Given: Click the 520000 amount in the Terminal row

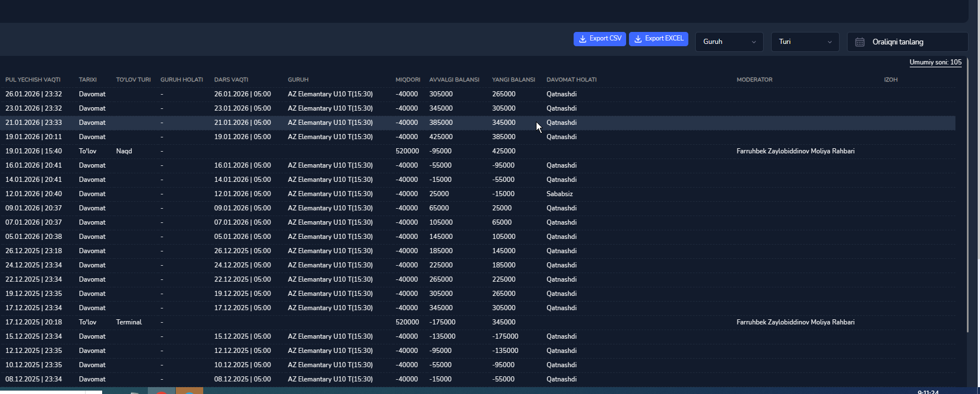Looking at the screenshot, I should point(407,322).
